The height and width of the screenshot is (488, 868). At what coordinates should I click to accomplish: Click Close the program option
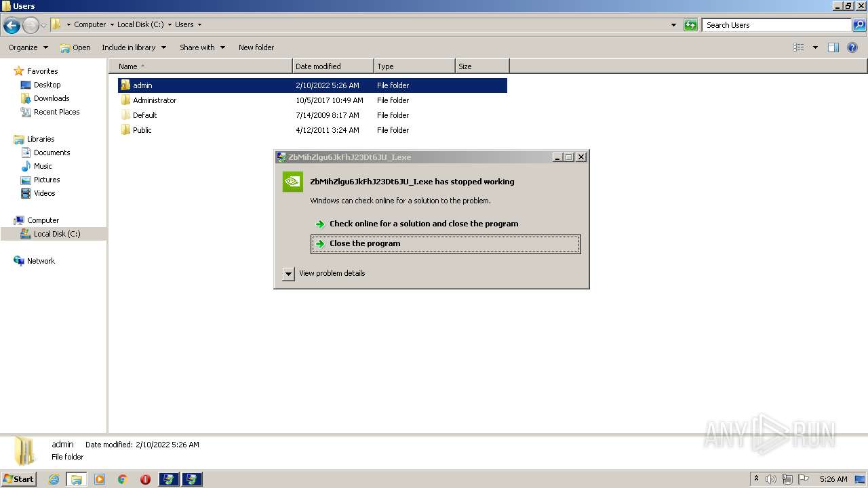click(446, 244)
